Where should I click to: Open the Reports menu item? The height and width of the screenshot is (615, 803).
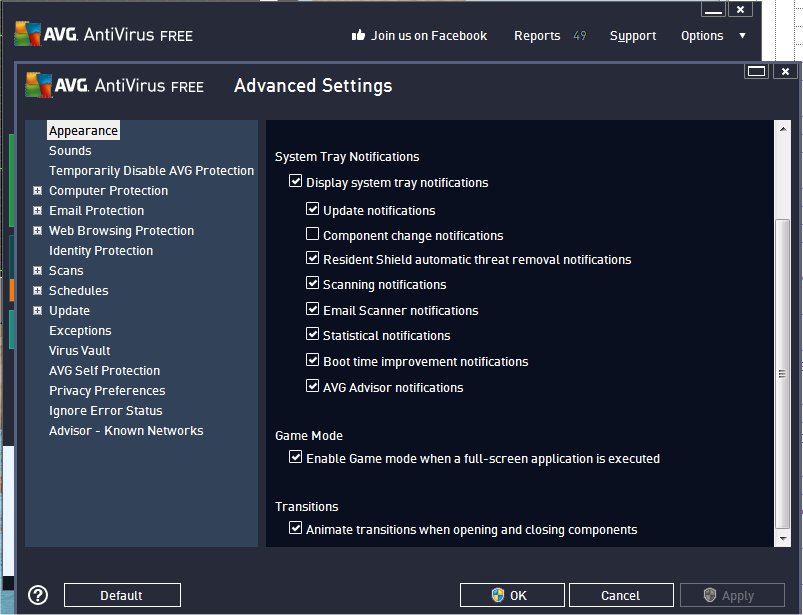click(x=537, y=35)
